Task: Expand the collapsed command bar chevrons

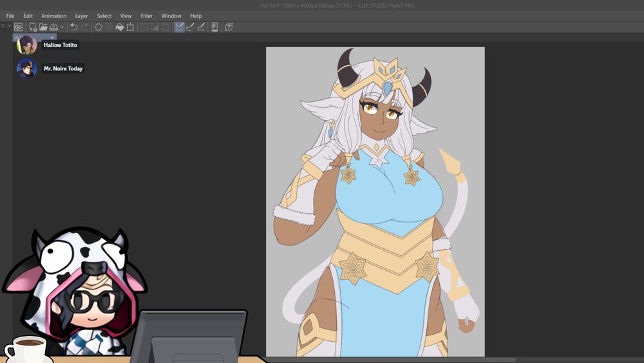Action: tap(6, 26)
